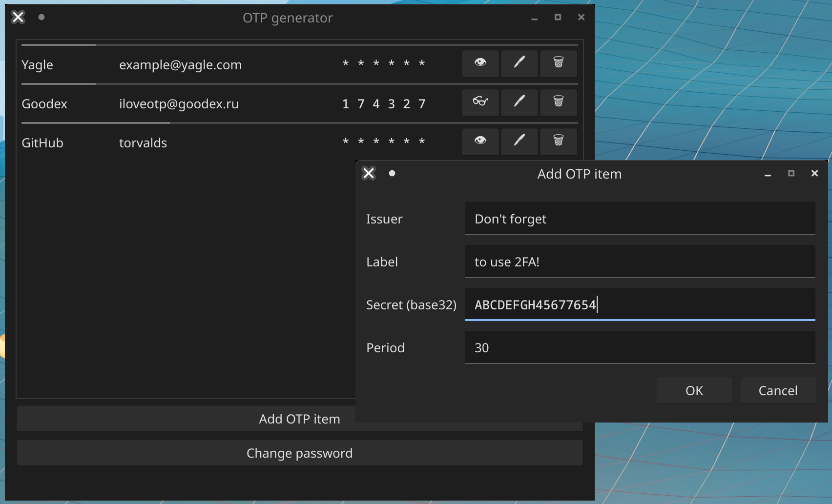
Task: Click the X app icon in OTP generator titlebar
Action: coord(18,17)
